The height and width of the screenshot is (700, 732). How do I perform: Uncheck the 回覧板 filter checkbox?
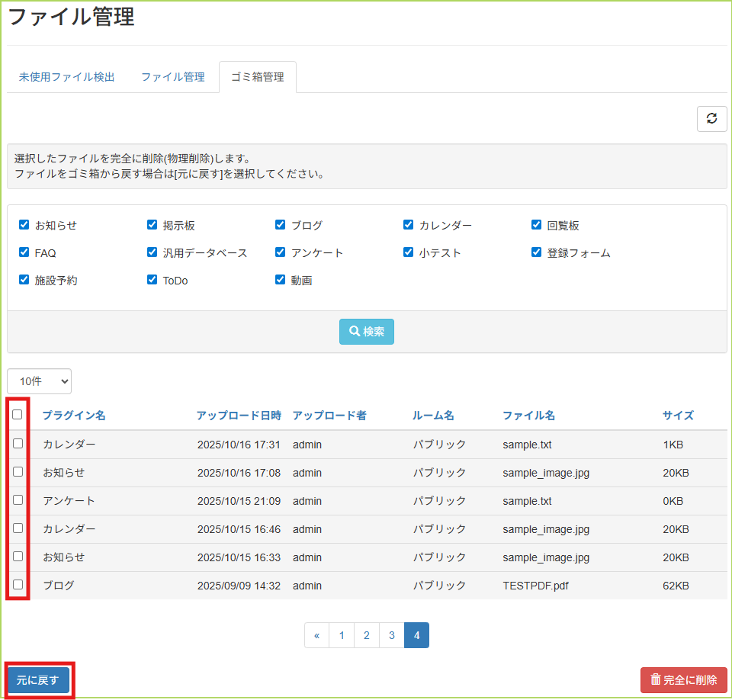537,225
